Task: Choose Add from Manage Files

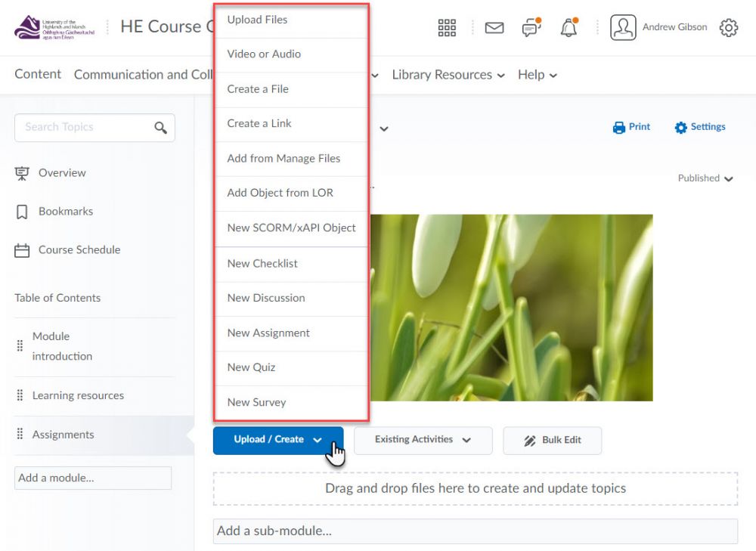Action: 291,159
